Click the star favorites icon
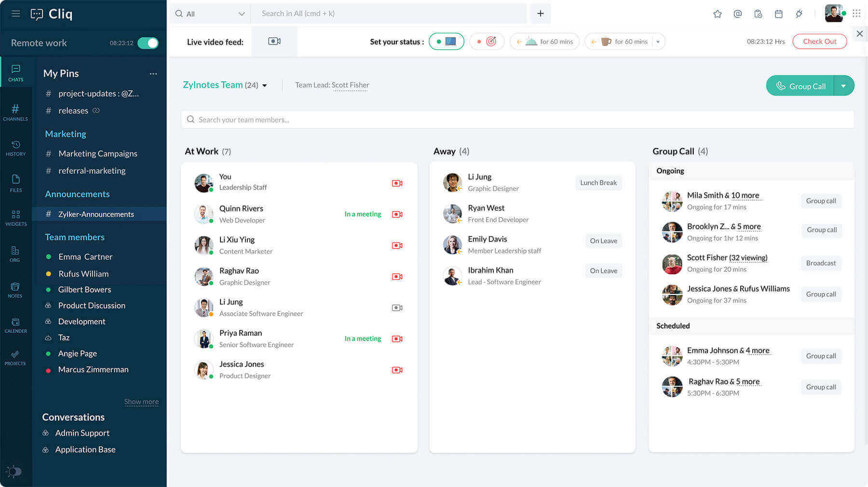Viewport: 868px width, 487px height. 718,14
